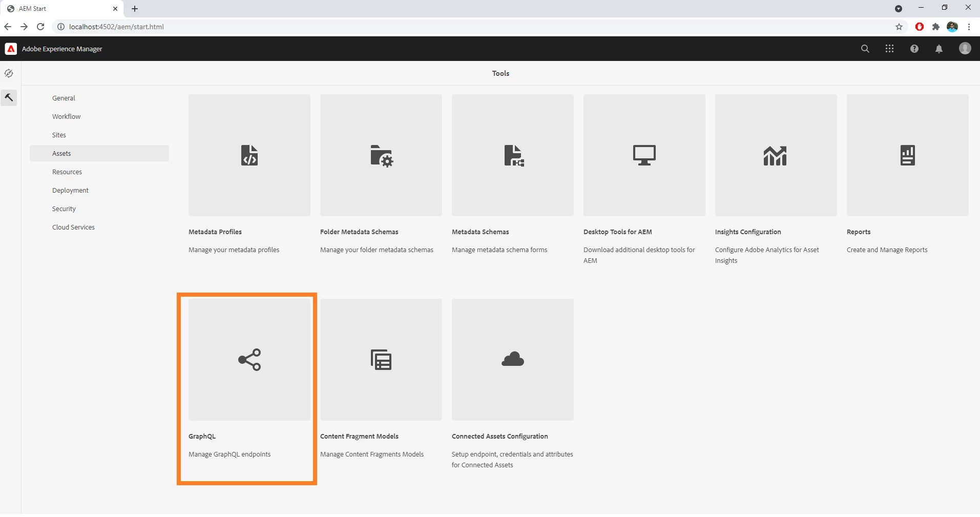Click the Desktop Tools for AEM title
Screen dimensions: 980x517
[618, 232]
